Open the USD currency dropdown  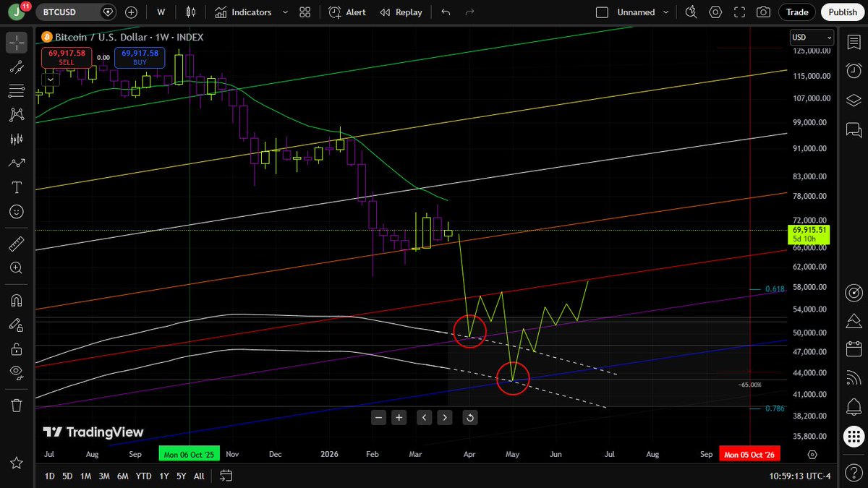point(812,37)
